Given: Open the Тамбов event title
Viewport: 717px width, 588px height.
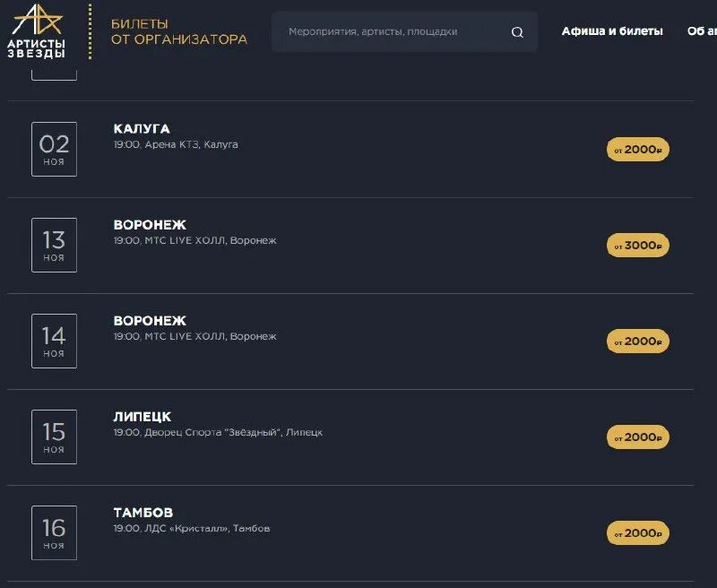Looking at the screenshot, I should (143, 513).
